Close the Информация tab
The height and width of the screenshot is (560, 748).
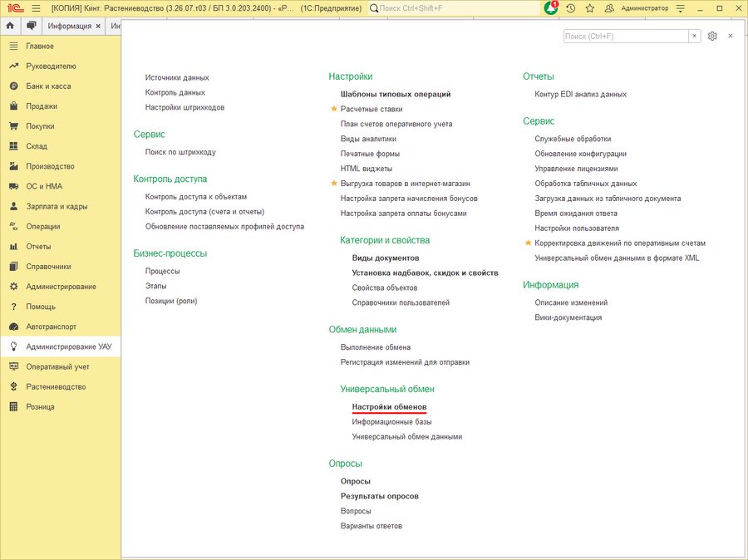98,27
